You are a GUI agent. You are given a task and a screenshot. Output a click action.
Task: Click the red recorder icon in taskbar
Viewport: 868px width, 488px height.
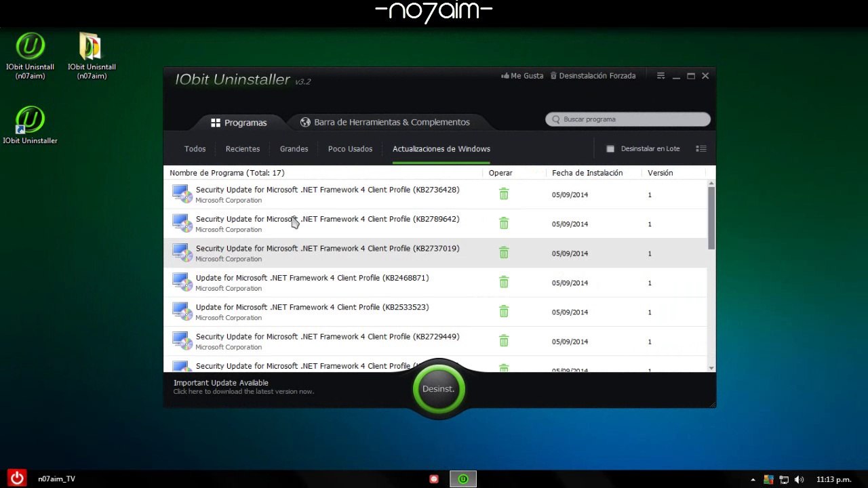coord(434,479)
